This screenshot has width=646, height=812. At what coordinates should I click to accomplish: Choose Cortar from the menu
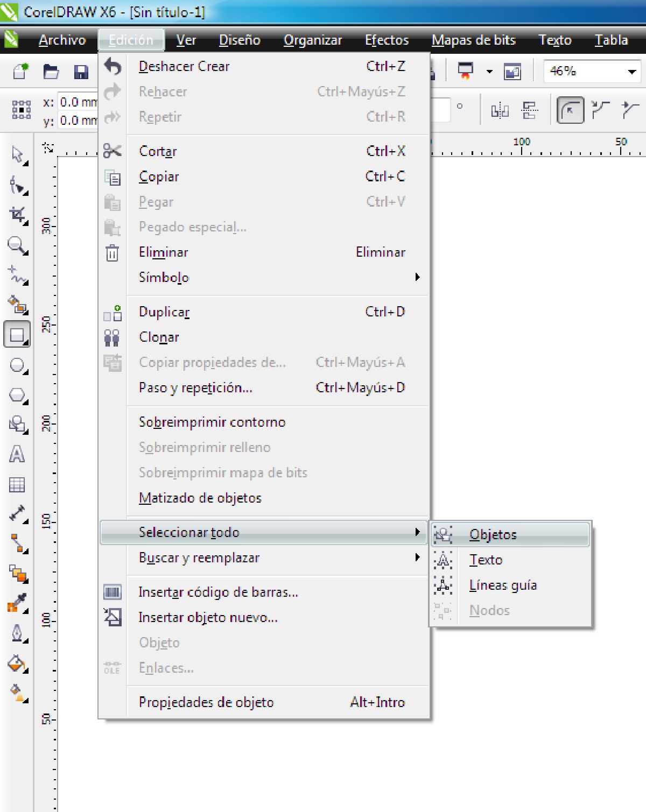[x=264, y=151]
